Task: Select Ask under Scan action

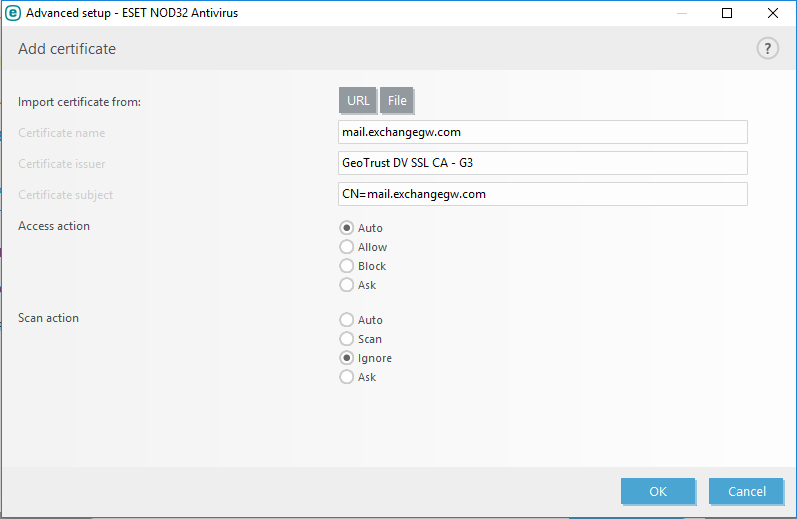Action: 347,377
